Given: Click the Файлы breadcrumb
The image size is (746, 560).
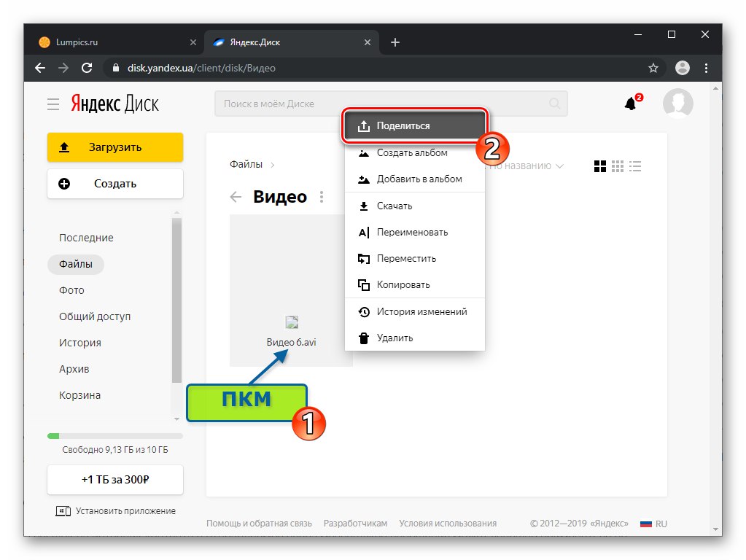Looking at the screenshot, I should coord(246,164).
